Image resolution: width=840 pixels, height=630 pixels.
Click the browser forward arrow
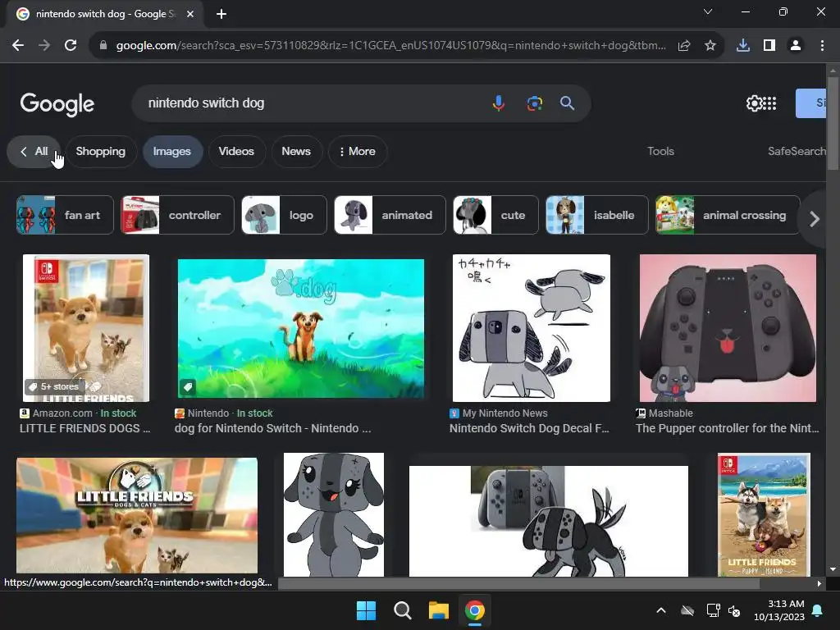coord(44,46)
